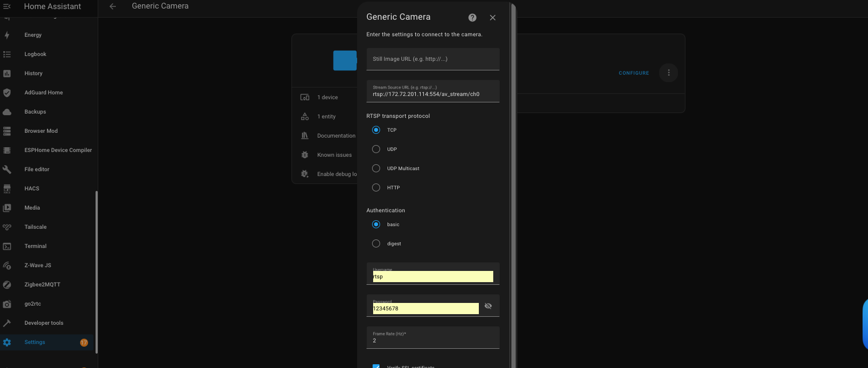The width and height of the screenshot is (868, 368).
Task: Click the 1 device icon
Action: click(305, 97)
